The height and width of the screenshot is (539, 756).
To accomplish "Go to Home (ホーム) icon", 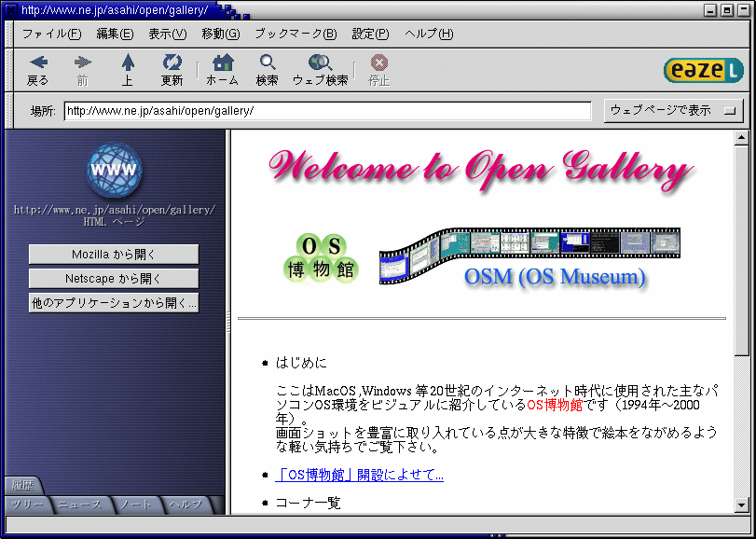I will click(x=222, y=63).
